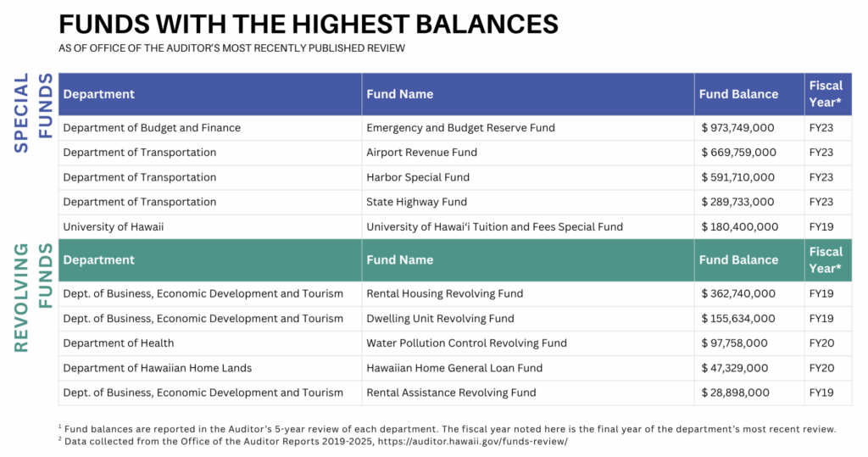The image size is (868, 457).
Task: Select the Emergency and Budget Reserve Fund cell
Action: coord(460,128)
